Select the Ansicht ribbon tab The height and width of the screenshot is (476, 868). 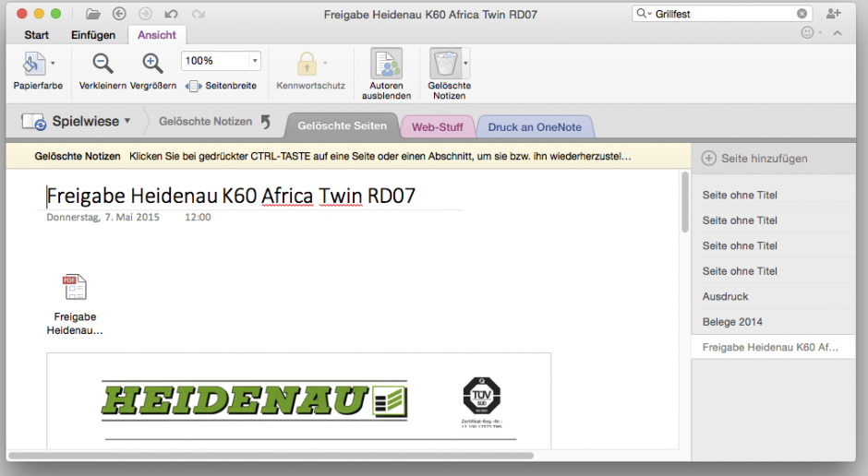coord(157,35)
